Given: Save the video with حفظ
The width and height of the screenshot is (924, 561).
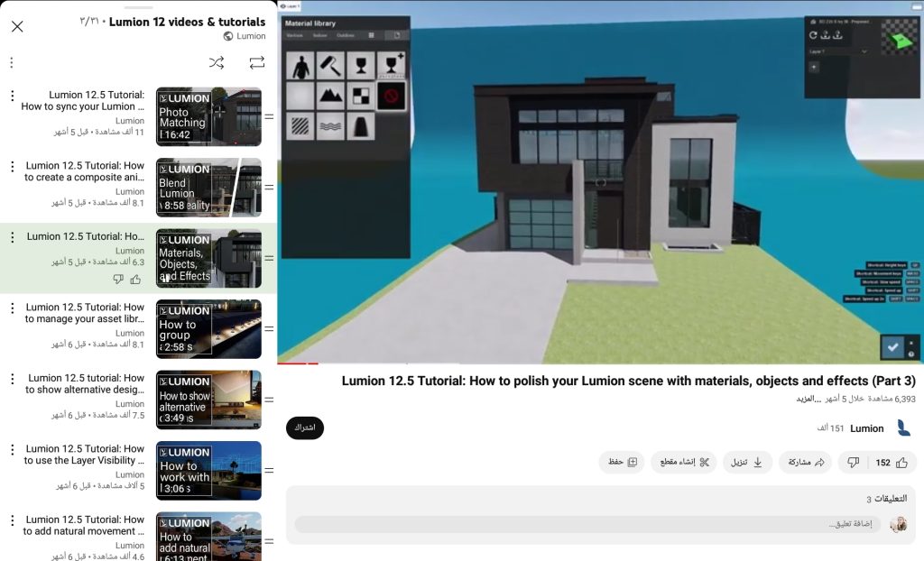Looking at the screenshot, I should pos(622,463).
